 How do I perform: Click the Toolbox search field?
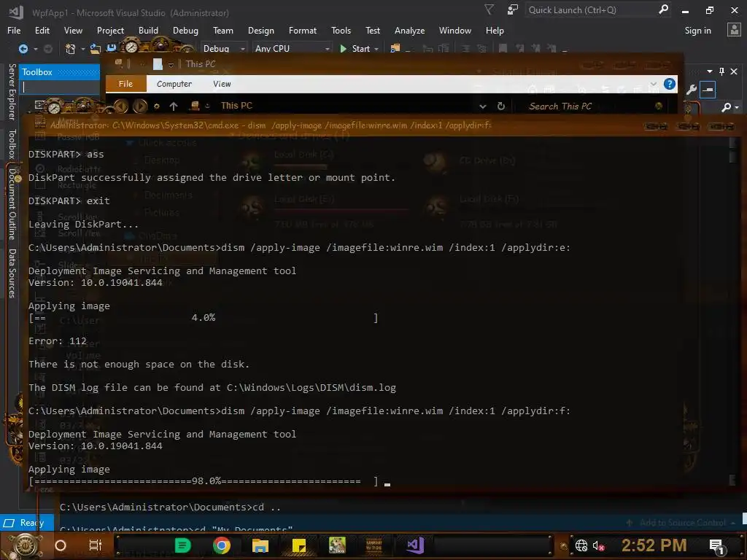(60, 87)
